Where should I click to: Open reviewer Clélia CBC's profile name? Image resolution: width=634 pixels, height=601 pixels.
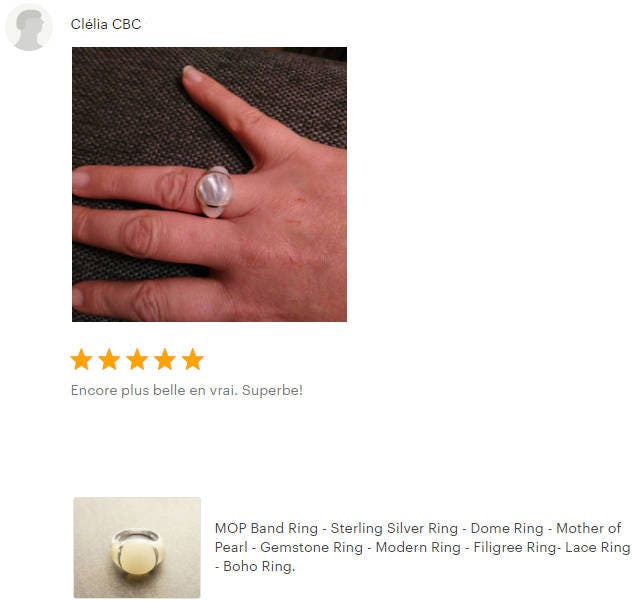[106, 24]
